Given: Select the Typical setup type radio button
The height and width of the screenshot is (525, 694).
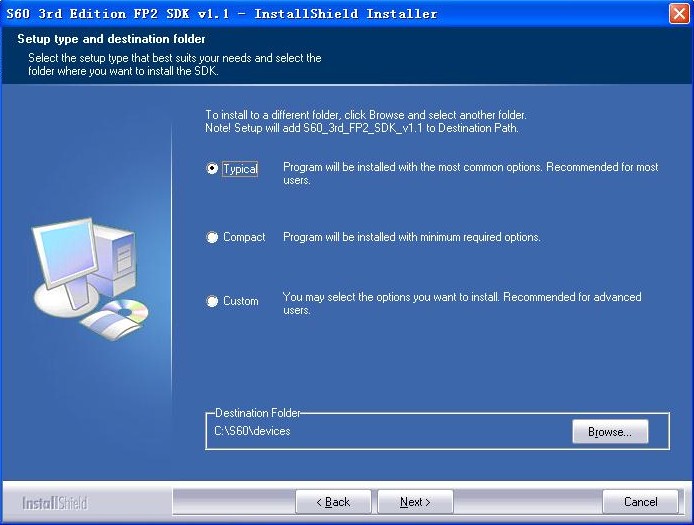Looking at the screenshot, I should tap(212, 169).
